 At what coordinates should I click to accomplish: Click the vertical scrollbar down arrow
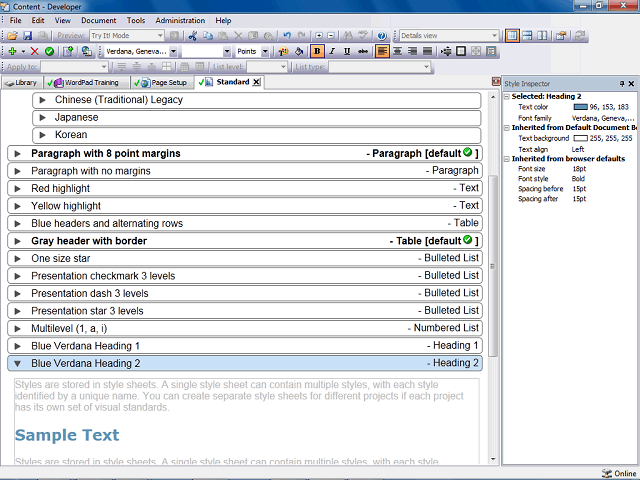[493, 459]
